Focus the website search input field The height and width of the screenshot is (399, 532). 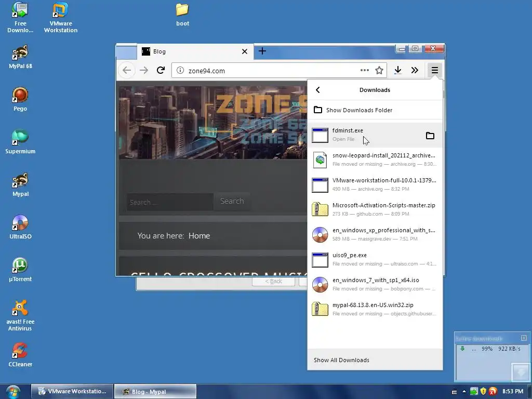pos(170,202)
